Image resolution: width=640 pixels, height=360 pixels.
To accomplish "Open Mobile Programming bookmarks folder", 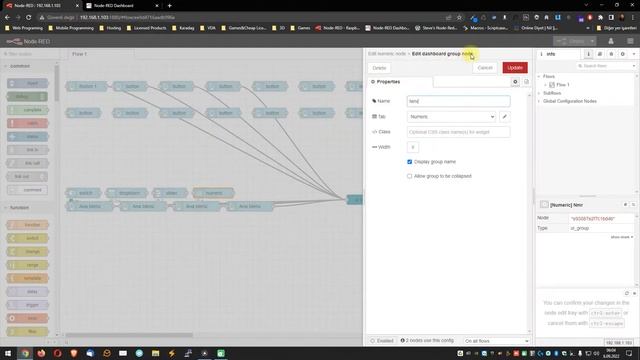I will click(71, 28).
